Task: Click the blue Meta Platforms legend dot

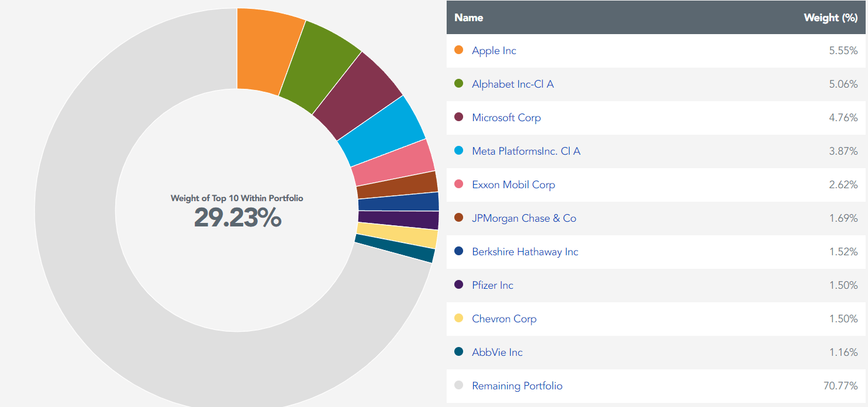Action: 459,151
